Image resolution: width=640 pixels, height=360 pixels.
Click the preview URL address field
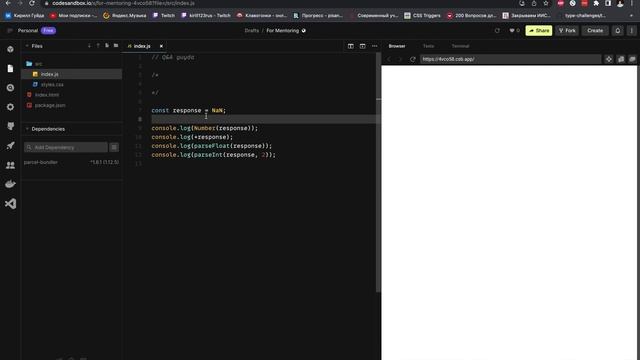click(510, 59)
